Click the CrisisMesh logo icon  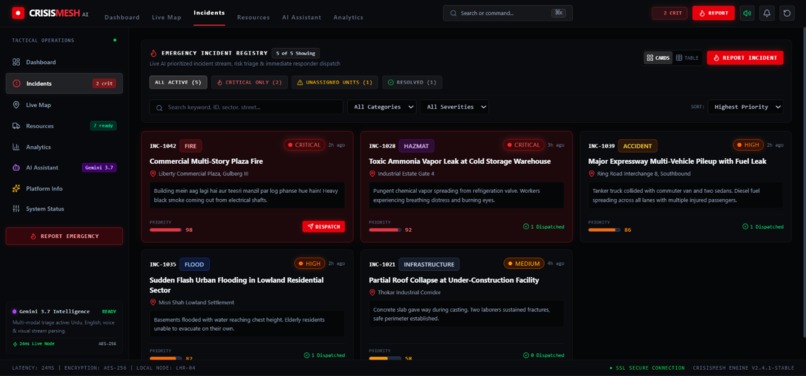point(18,13)
